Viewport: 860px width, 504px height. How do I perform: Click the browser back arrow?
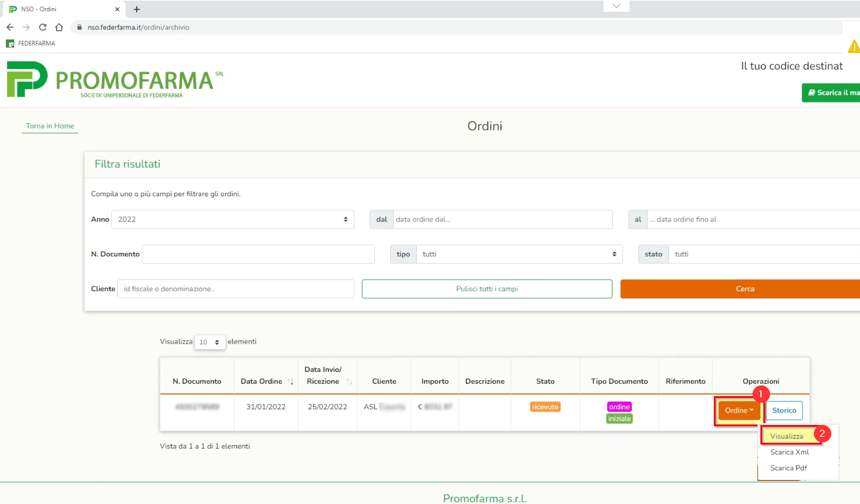click(10, 27)
